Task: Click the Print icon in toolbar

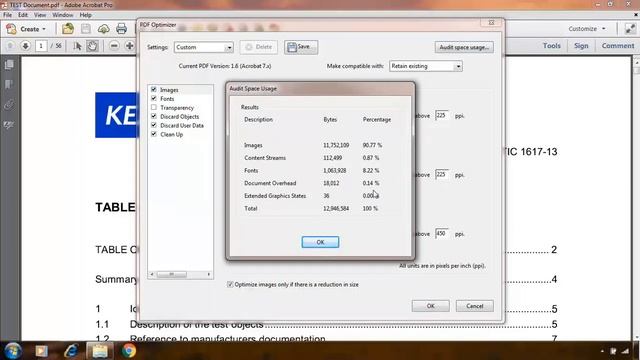Action: (122, 29)
